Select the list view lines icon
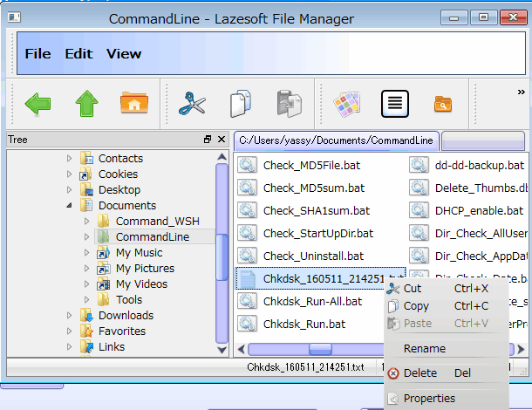532x410 pixels. click(394, 104)
